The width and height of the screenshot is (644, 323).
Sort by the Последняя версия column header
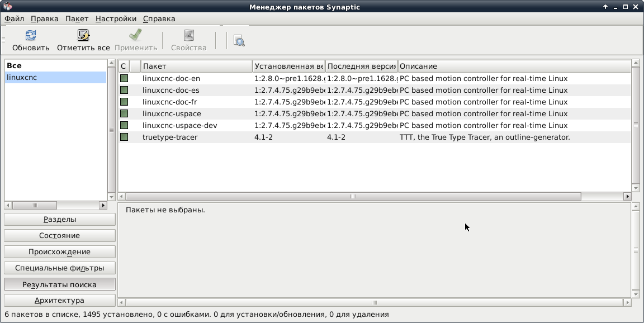(x=362, y=66)
